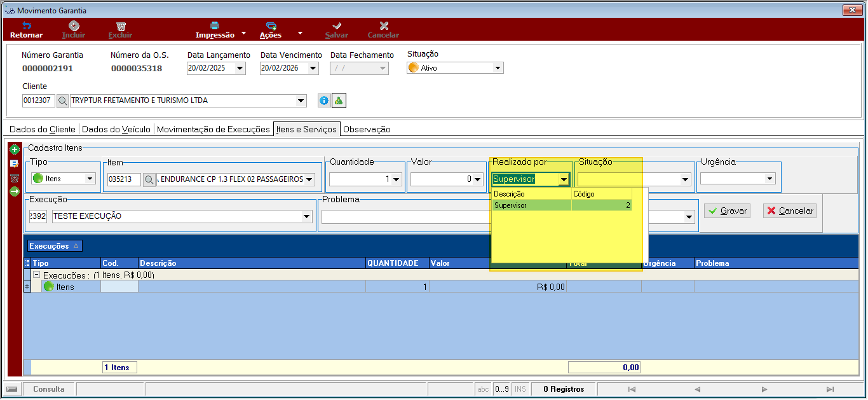Click the Execuções grouping header button
The height and width of the screenshot is (400, 868).
53,245
